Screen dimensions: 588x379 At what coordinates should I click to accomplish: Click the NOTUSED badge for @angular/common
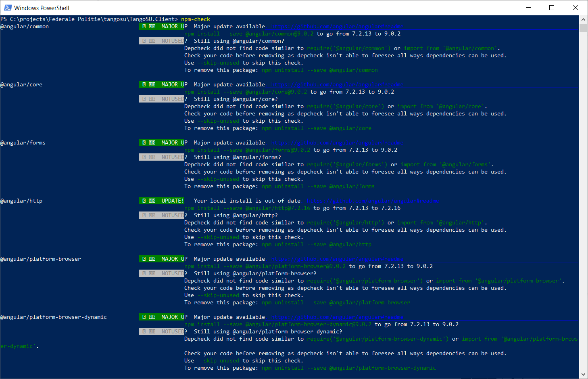[x=162, y=41]
